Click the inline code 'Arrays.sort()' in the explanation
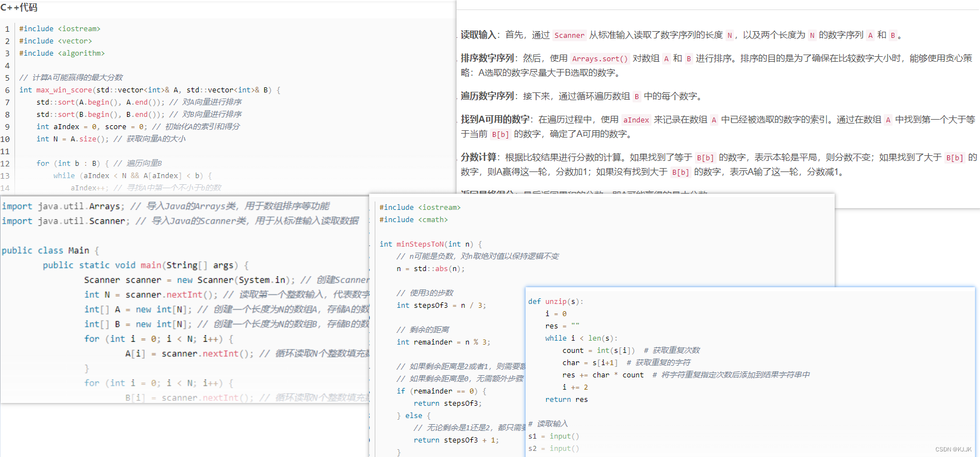Viewport: 980px width, 457px height. pyautogui.click(x=600, y=58)
